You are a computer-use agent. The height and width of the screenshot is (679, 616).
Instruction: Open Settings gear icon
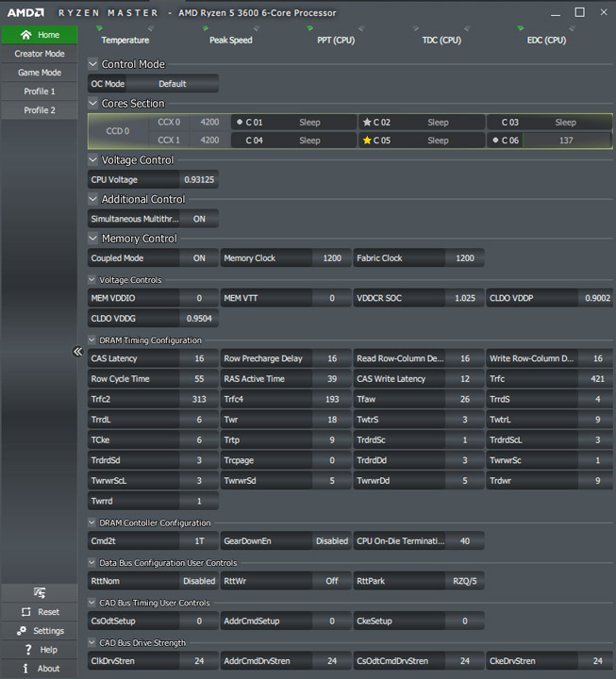[x=22, y=631]
